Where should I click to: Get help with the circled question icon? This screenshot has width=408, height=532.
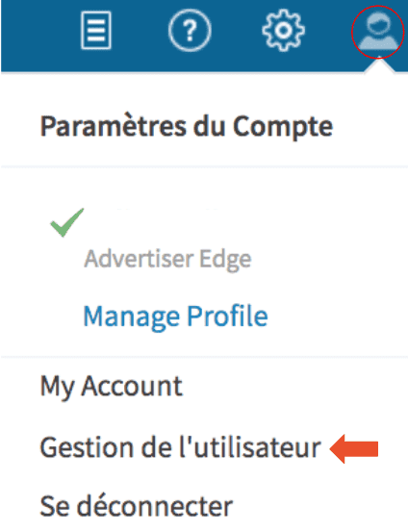190,30
